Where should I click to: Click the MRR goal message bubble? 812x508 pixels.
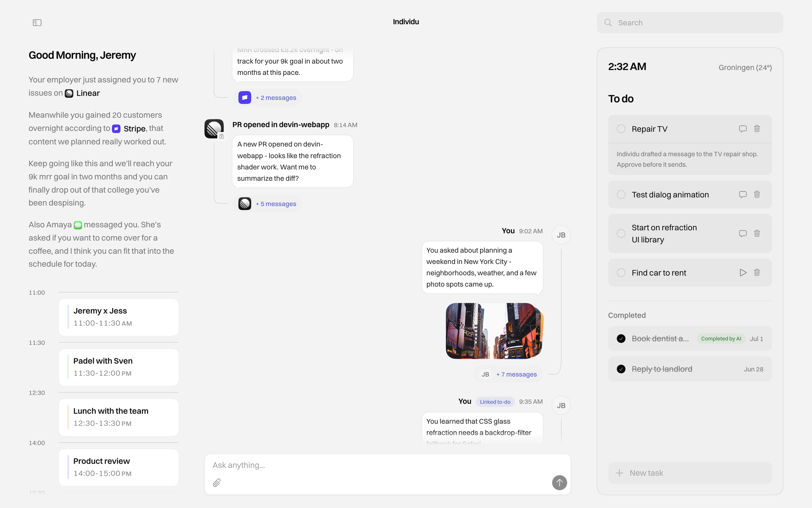click(x=293, y=64)
